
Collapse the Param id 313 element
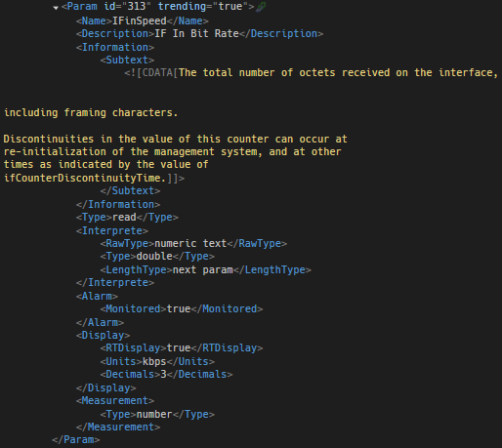[x=56, y=8]
